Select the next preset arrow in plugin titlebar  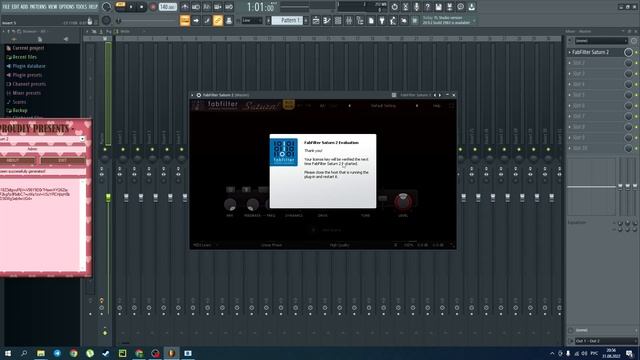(x=440, y=95)
